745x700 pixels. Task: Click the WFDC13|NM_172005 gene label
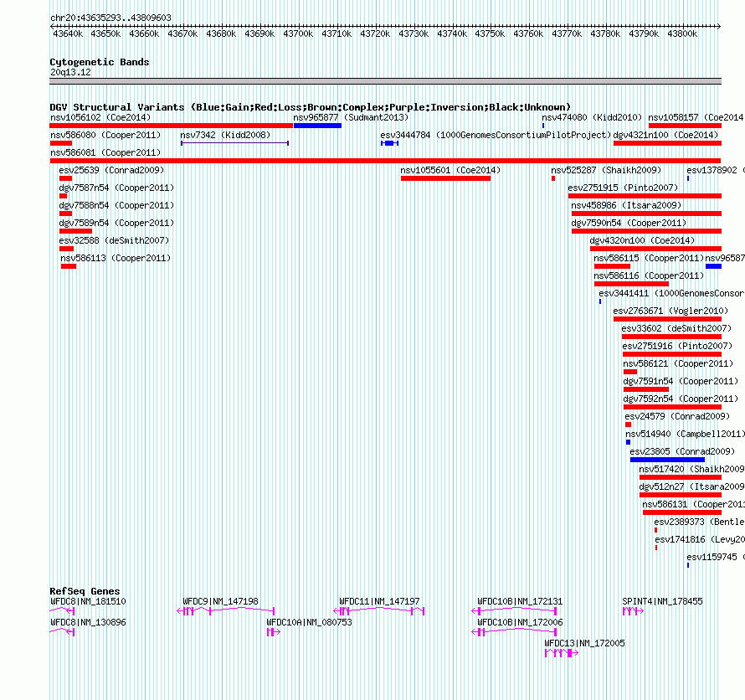(584, 643)
